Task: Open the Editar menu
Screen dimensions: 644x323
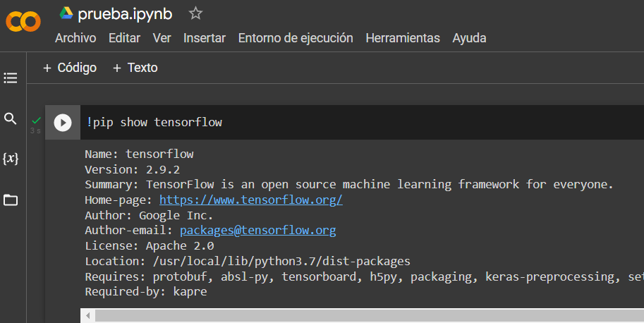Action: point(124,38)
